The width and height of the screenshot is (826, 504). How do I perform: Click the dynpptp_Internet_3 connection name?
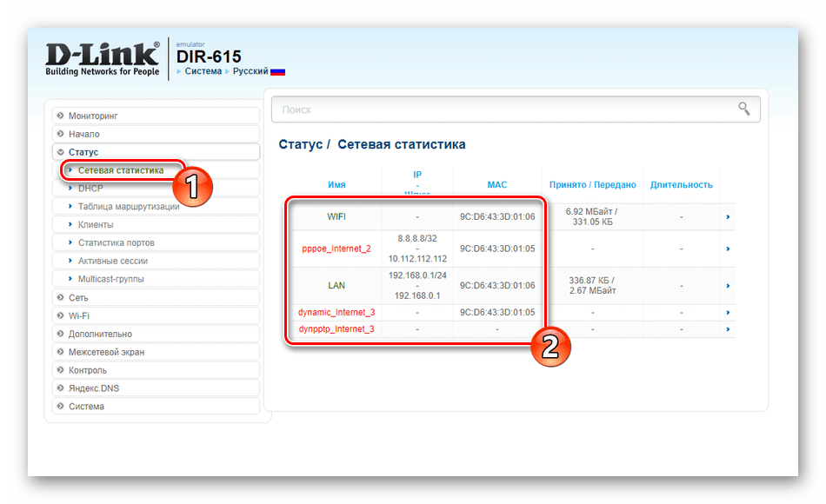336,329
